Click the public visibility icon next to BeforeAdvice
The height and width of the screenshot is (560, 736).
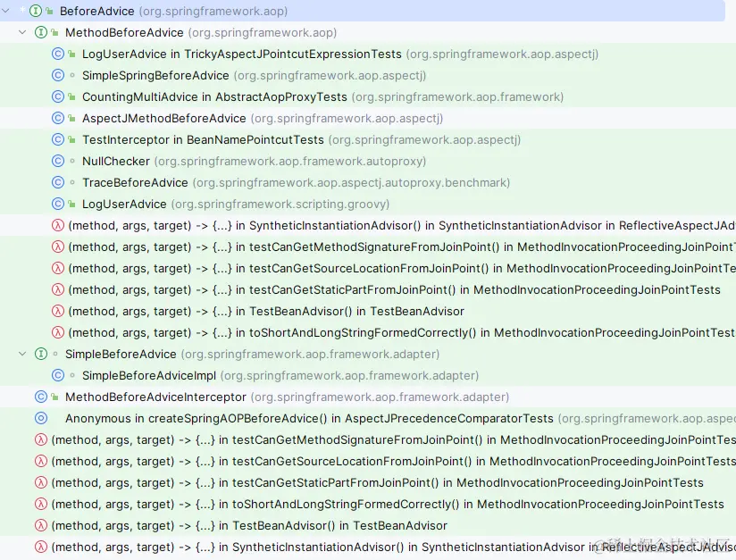pos(49,11)
